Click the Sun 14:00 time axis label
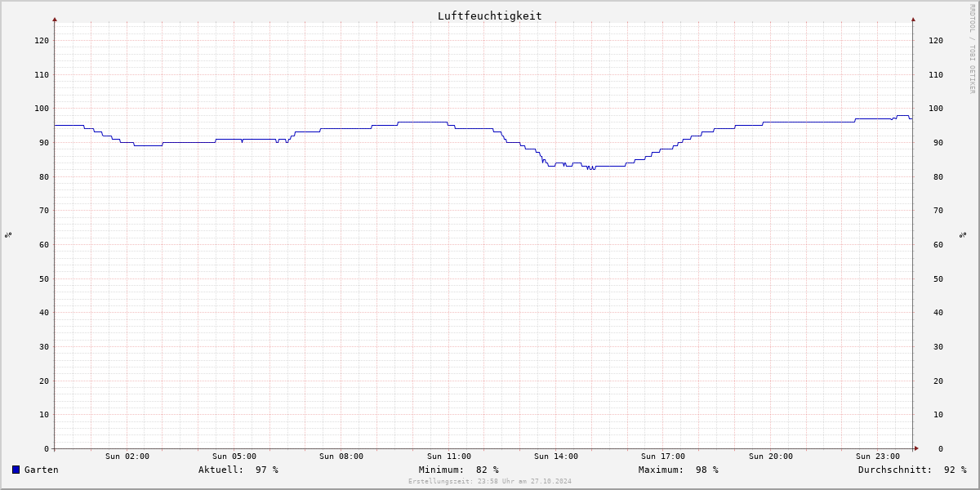This screenshot has height=490, width=980. click(x=556, y=457)
